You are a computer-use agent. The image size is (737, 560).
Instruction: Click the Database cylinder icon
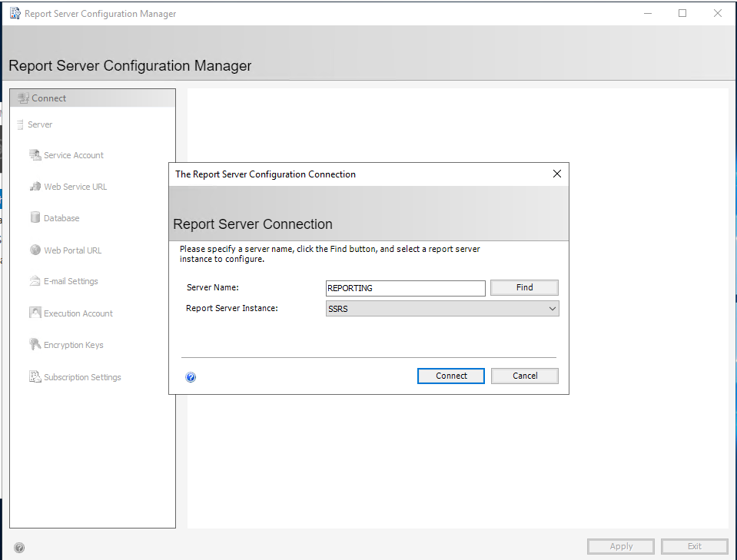pyautogui.click(x=35, y=218)
